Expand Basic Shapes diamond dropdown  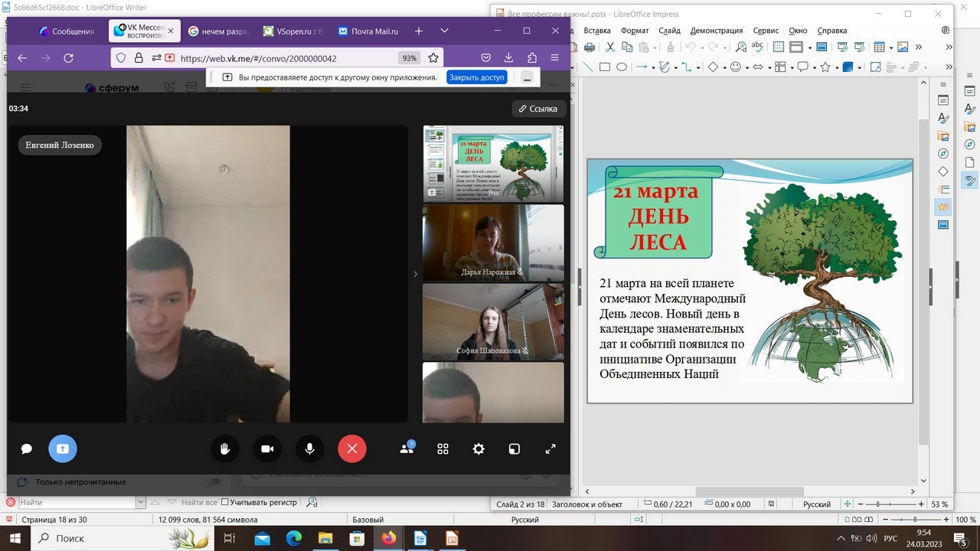pos(724,68)
